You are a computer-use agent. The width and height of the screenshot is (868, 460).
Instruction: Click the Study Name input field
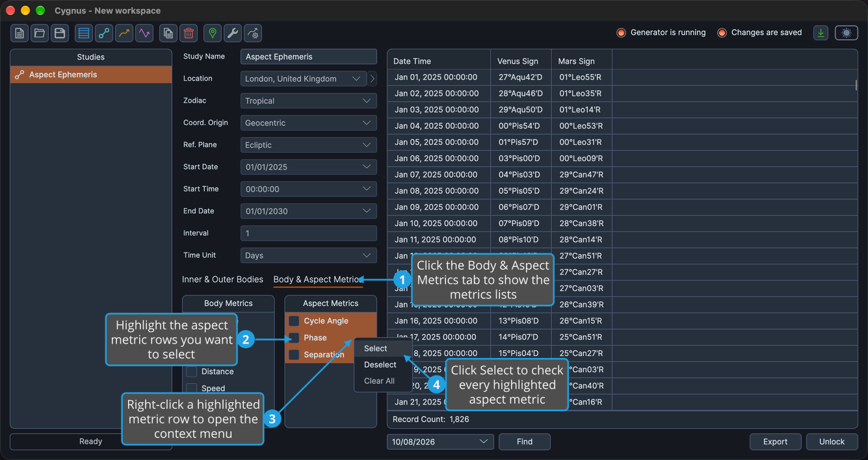click(308, 57)
